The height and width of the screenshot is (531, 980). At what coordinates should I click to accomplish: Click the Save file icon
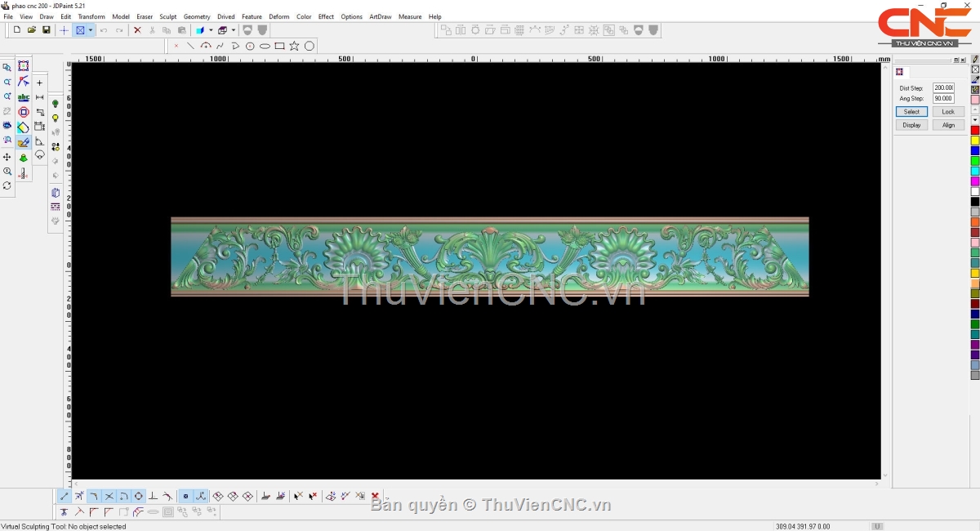(x=46, y=30)
